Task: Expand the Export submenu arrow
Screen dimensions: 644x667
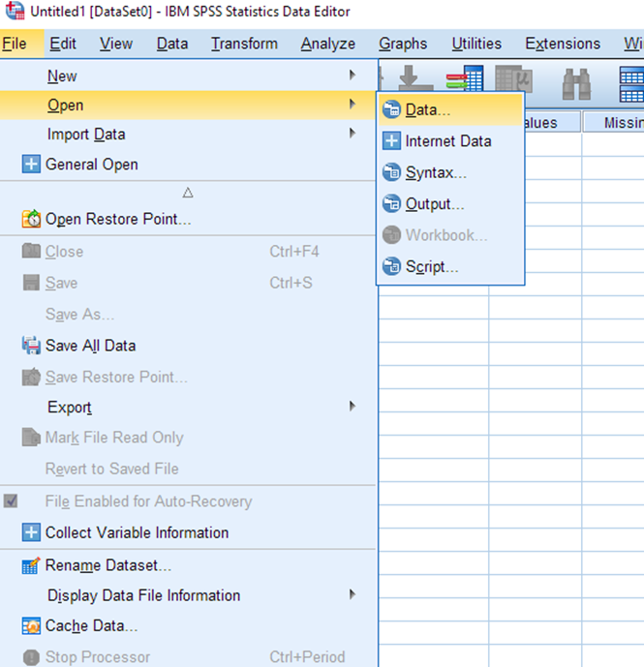Action: (352, 407)
